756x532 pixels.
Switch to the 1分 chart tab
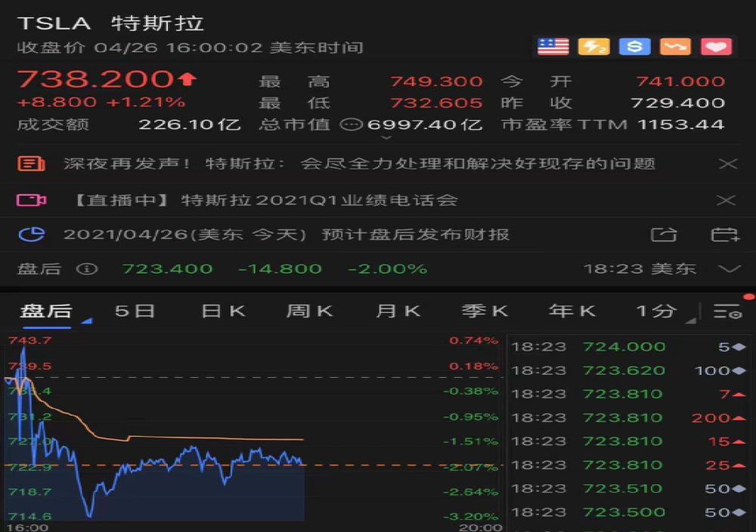[x=656, y=311]
